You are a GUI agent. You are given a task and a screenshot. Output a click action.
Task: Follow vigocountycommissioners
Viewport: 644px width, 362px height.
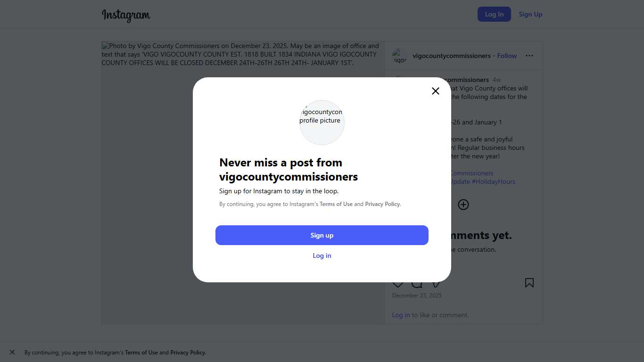(507, 56)
